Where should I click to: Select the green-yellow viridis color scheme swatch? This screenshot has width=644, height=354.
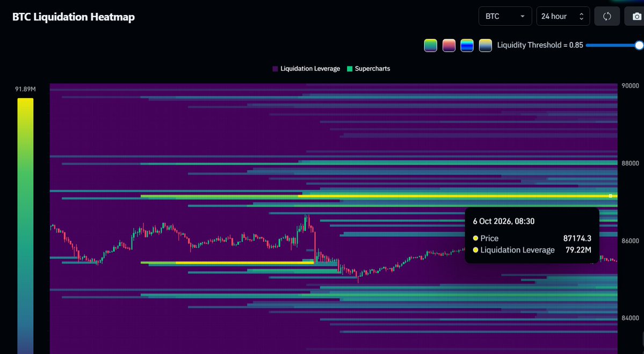pos(430,45)
